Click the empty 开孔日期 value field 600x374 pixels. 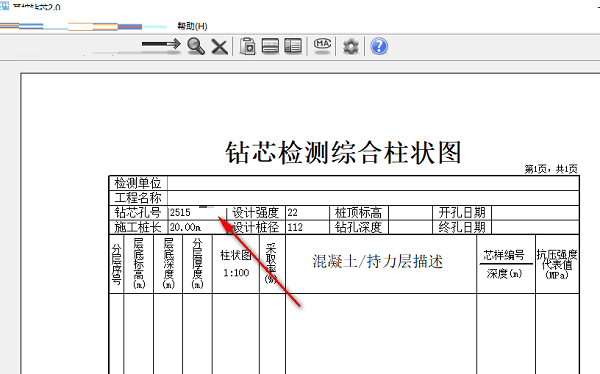click(535, 212)
